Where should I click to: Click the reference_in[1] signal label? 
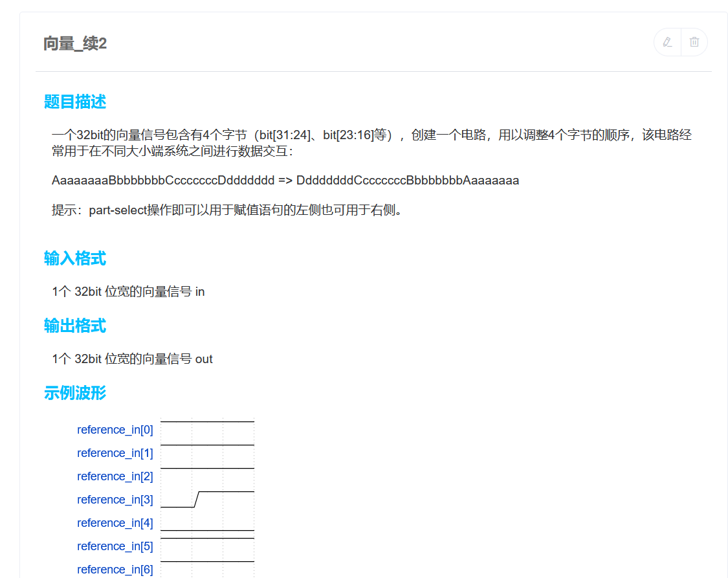tap(115, 453)
